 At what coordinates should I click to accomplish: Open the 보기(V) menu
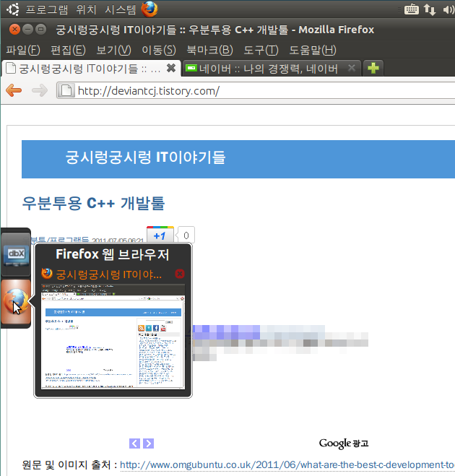[113, 50]
